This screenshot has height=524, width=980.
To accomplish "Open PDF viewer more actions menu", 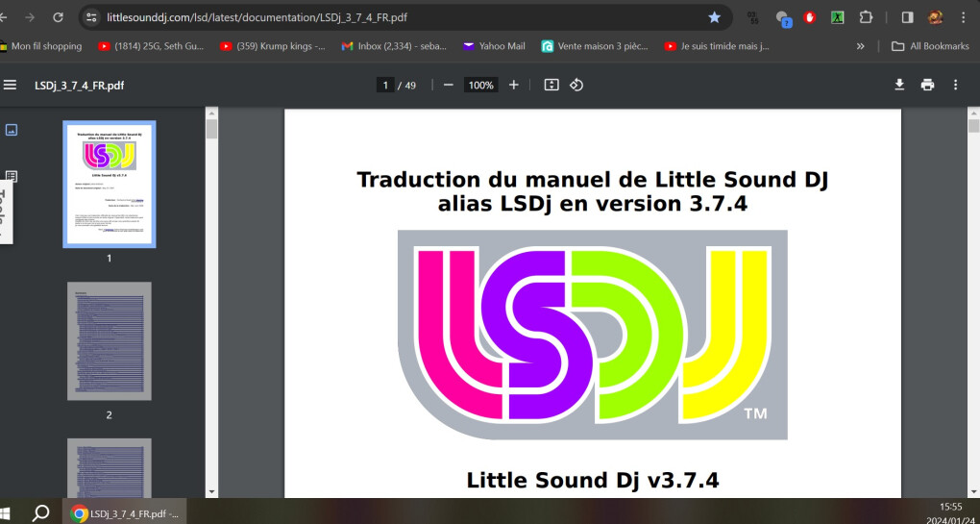I will coord(955,85).
